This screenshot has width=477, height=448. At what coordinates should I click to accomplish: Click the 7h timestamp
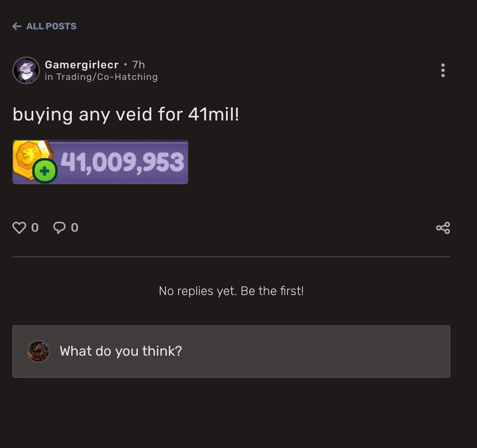139,64
